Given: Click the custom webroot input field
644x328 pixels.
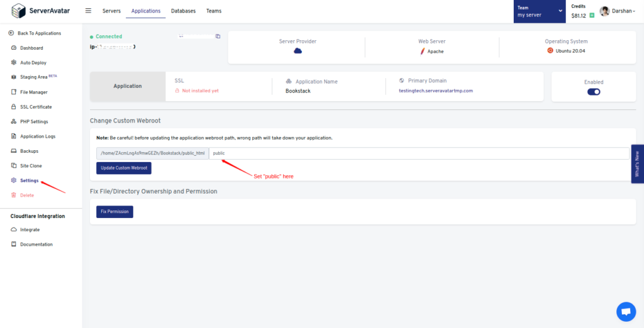Looking at the screenshot, I should (419, 153).
